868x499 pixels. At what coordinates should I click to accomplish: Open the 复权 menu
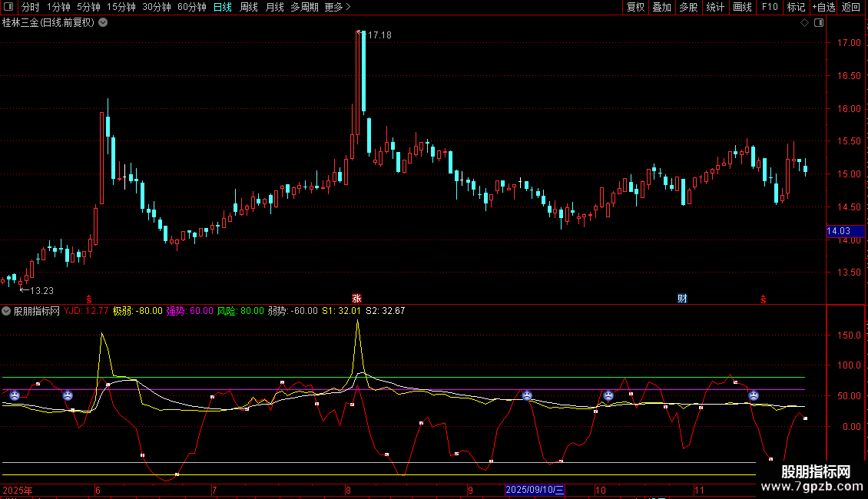click(635, 7)
